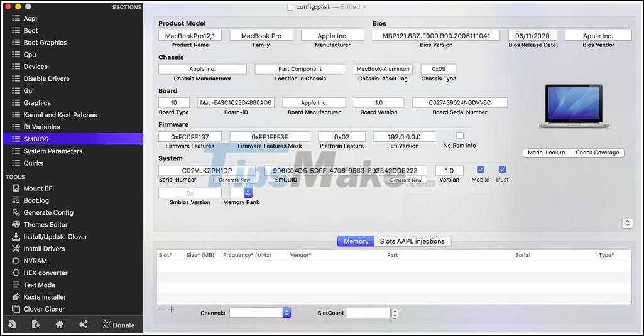644x336 pixels.
Task: Select the SMBIOS section
Action: point(73,139)
